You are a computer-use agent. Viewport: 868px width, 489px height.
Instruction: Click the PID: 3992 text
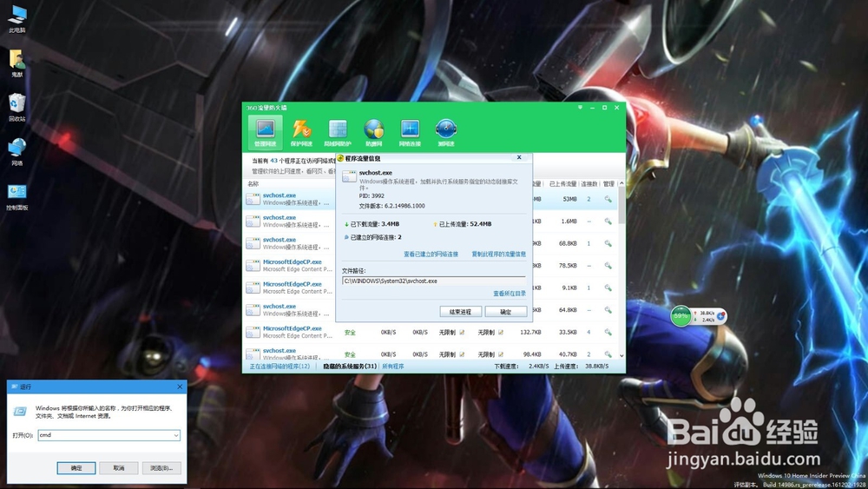pyautogui.click(x=372, y=195)
